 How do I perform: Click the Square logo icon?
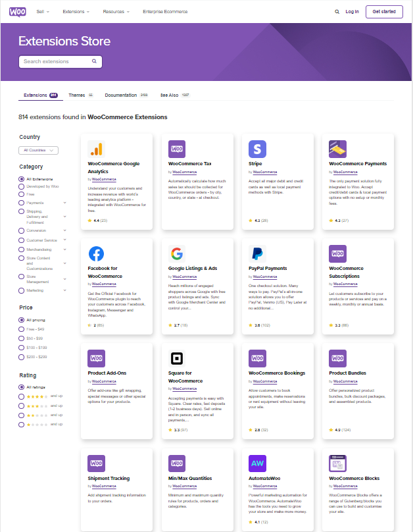point(177,358)
